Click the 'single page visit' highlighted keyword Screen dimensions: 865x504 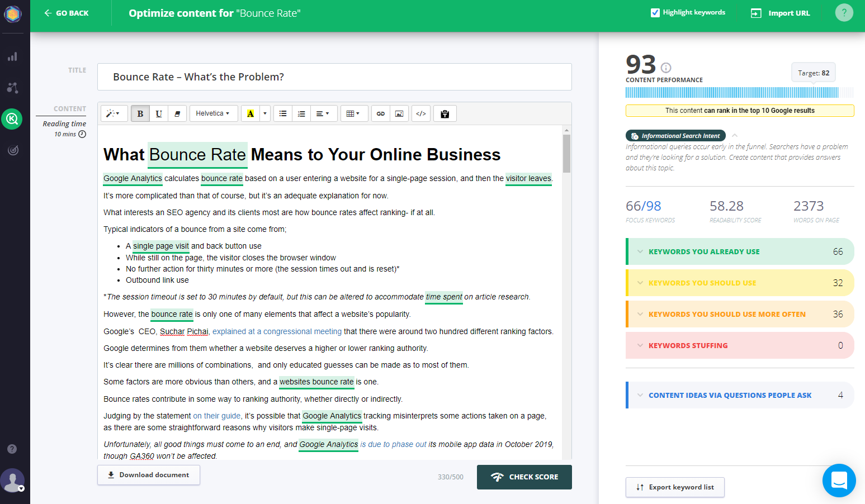click(x=161, y=246)
